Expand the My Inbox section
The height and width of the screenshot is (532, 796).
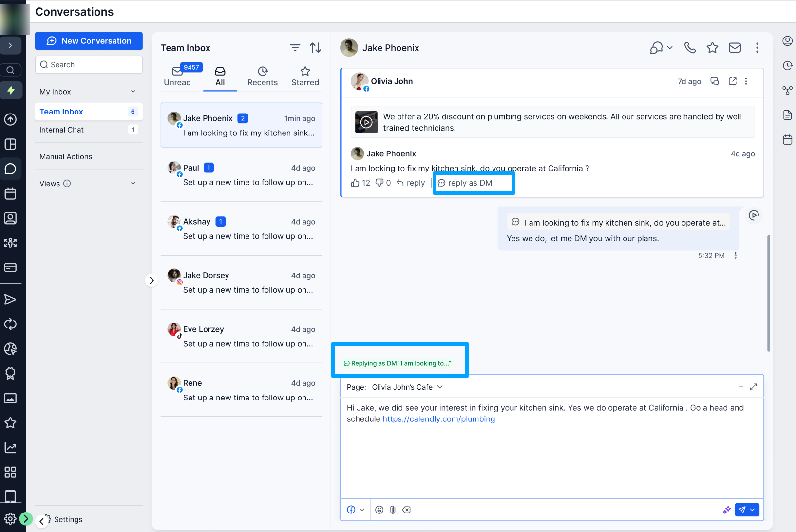[88, 92]
